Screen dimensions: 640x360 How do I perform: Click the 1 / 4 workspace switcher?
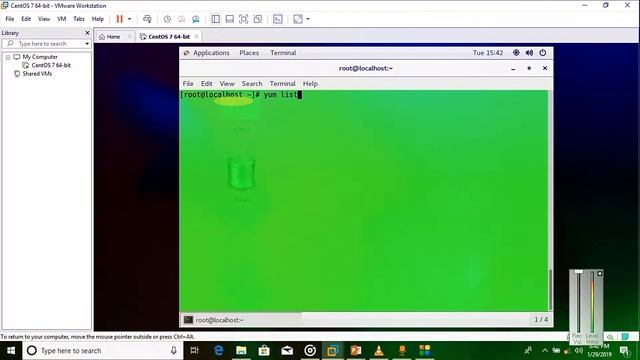tap(541, 320)
